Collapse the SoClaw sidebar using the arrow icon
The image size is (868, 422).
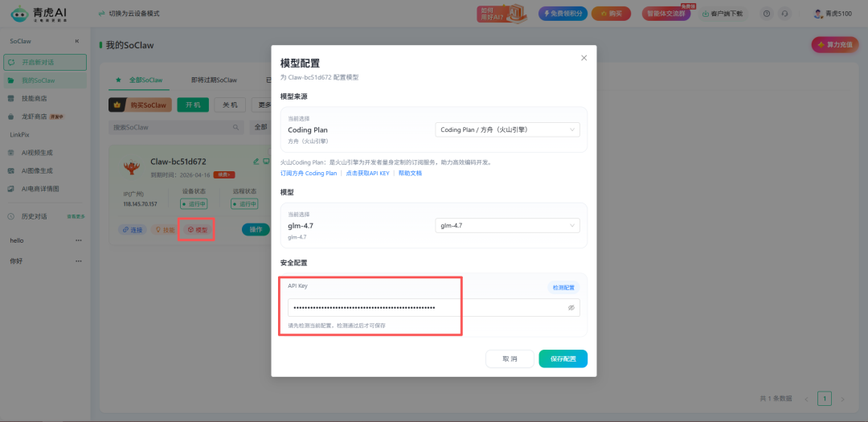[x=77, y=41]
